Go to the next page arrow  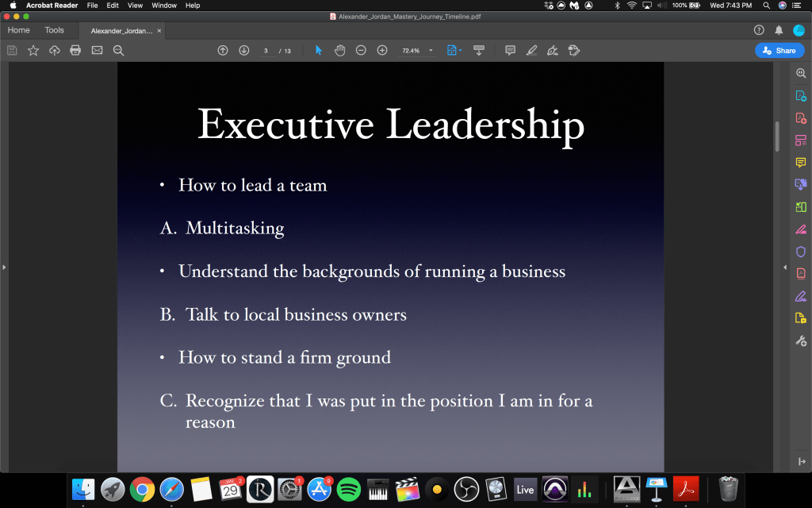(x=243, y=50)
